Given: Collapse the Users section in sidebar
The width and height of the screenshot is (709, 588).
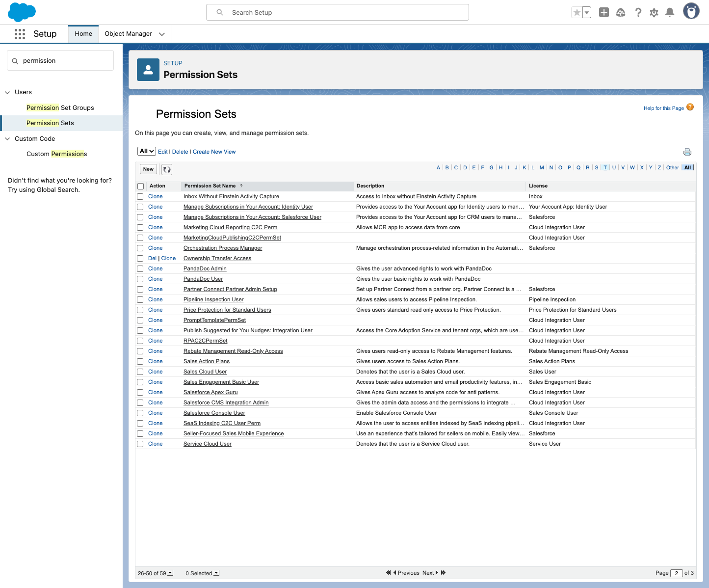Looking at the screenshot, I should [7, 92].
